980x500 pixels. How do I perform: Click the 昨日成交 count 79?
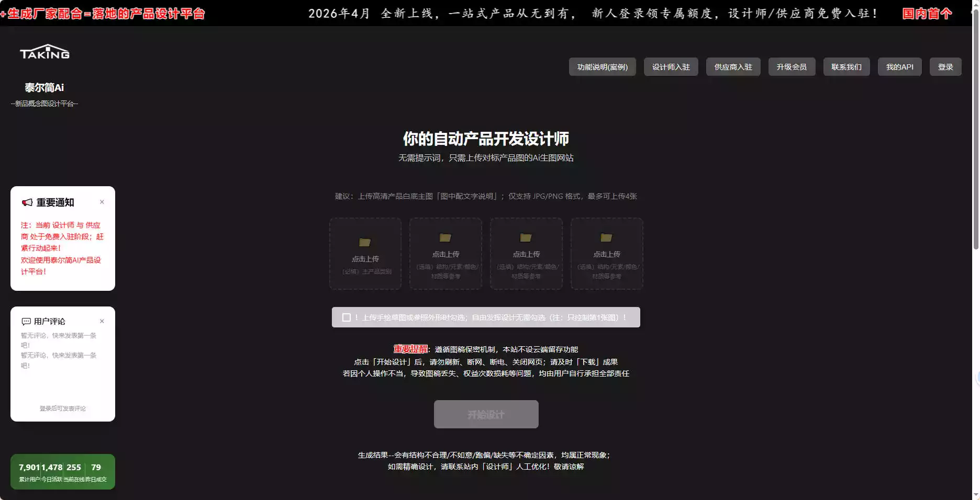click(x=96, y=468)
